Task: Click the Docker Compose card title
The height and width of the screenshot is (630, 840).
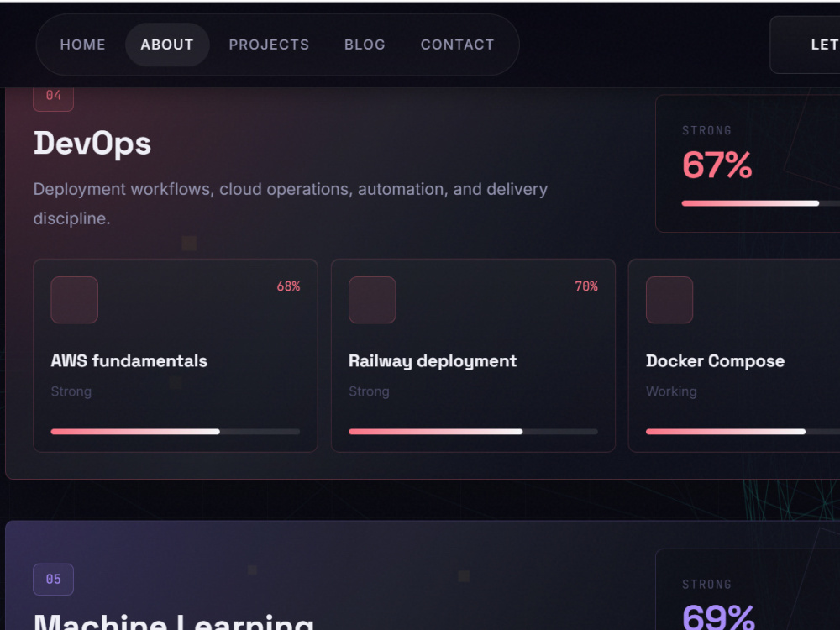Action: click(x=715, y=361)
